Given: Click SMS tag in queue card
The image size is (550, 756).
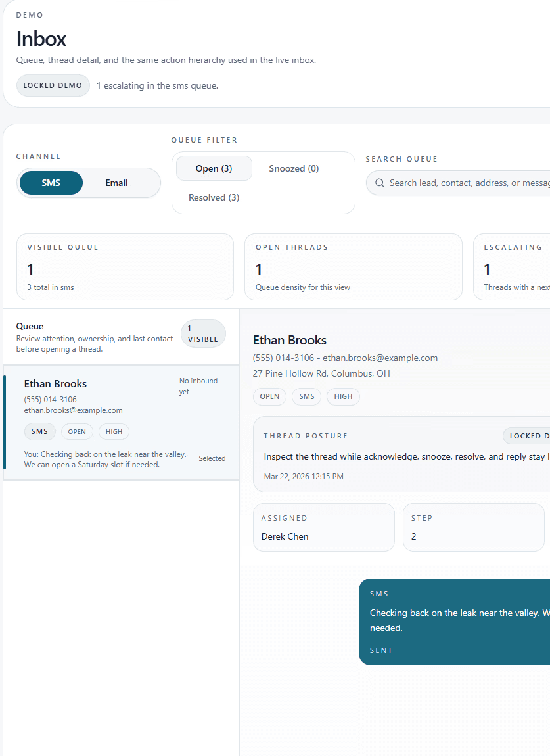Looking at the screenshot, I should point(39,431).
